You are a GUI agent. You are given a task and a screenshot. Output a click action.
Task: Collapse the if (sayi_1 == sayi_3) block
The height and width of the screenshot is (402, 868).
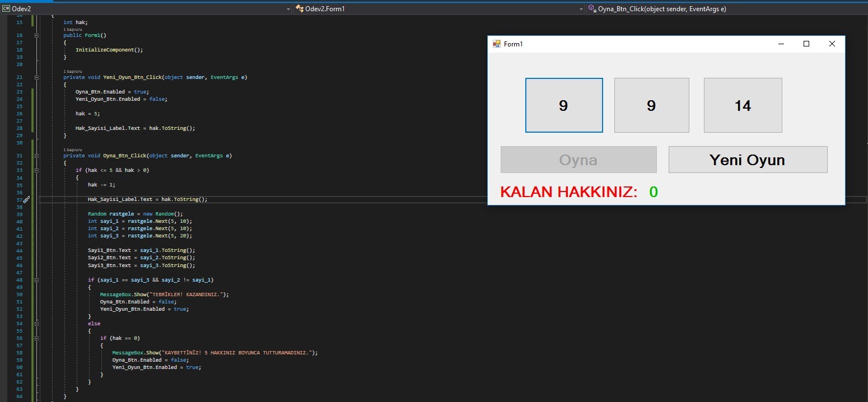tap(37, 280)
